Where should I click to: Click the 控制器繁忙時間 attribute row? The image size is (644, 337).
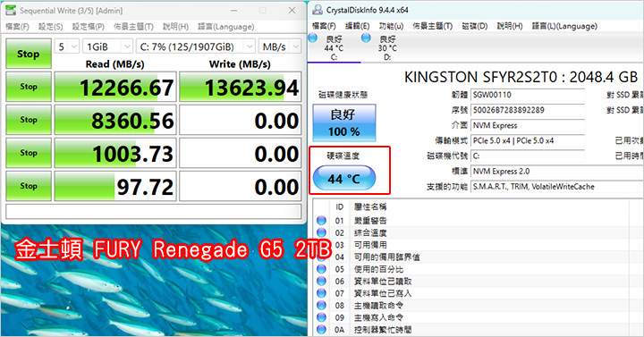(479, 330)
